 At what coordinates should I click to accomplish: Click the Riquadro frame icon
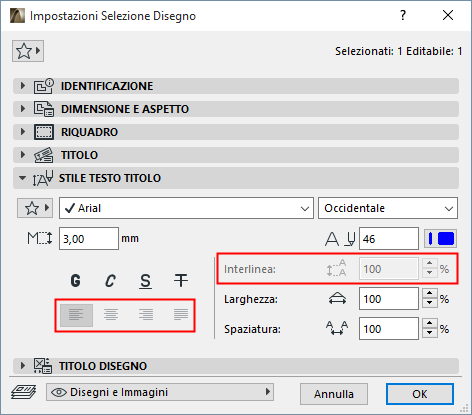click(x=44, y=132)
